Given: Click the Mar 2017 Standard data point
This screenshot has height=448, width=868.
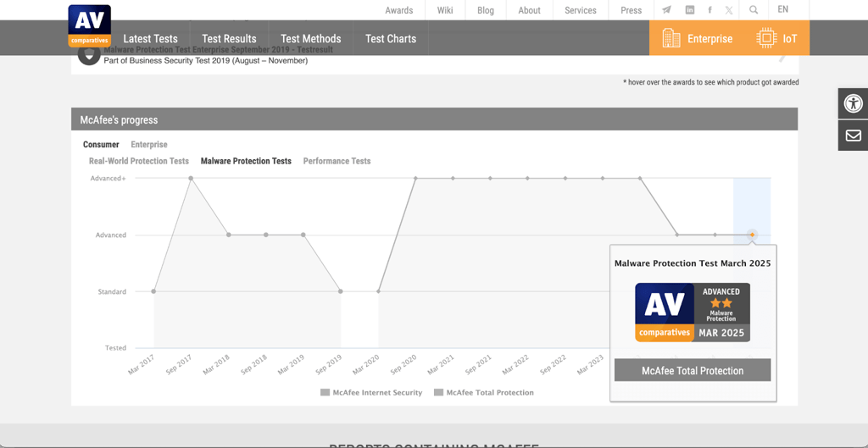Looking at the screenshot, I should [153, 291].
